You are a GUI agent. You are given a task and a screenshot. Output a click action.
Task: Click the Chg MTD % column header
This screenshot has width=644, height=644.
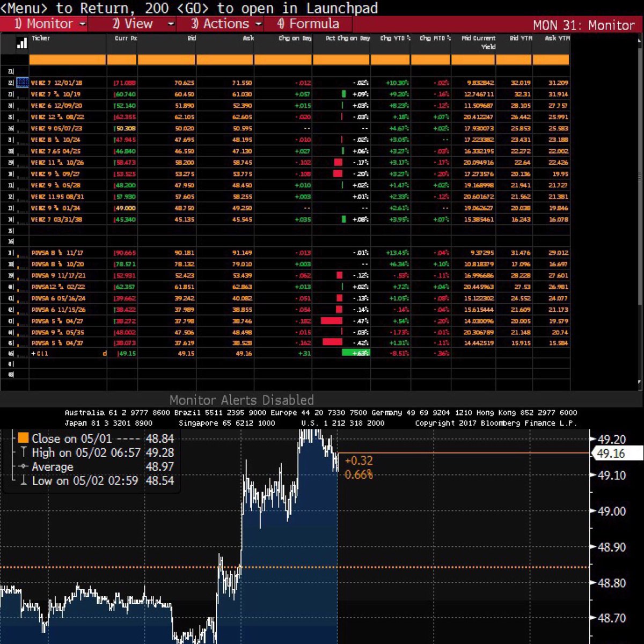435,39
